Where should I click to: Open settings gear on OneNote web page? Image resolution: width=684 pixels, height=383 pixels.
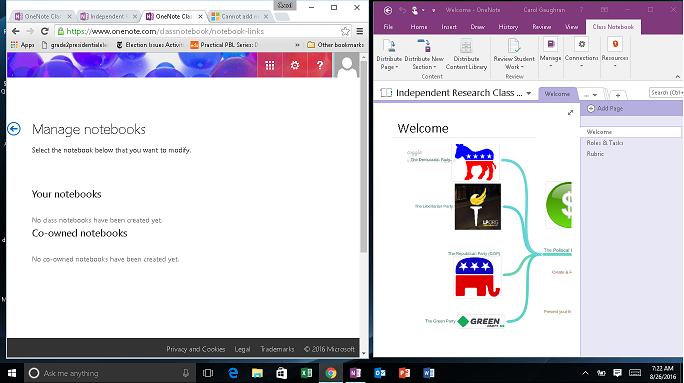pyautogui.click(x=295, y=65)
